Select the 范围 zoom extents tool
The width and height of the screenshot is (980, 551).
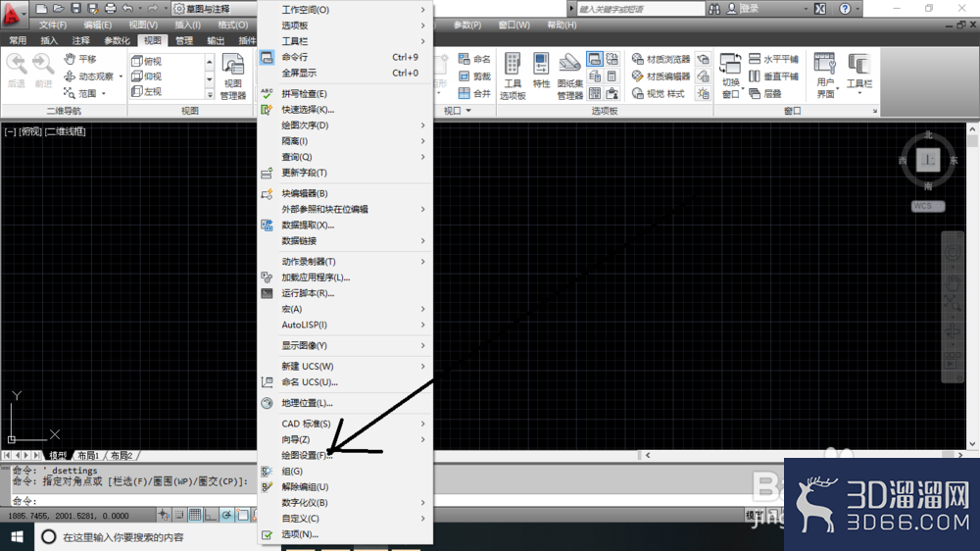pos(80,94)
